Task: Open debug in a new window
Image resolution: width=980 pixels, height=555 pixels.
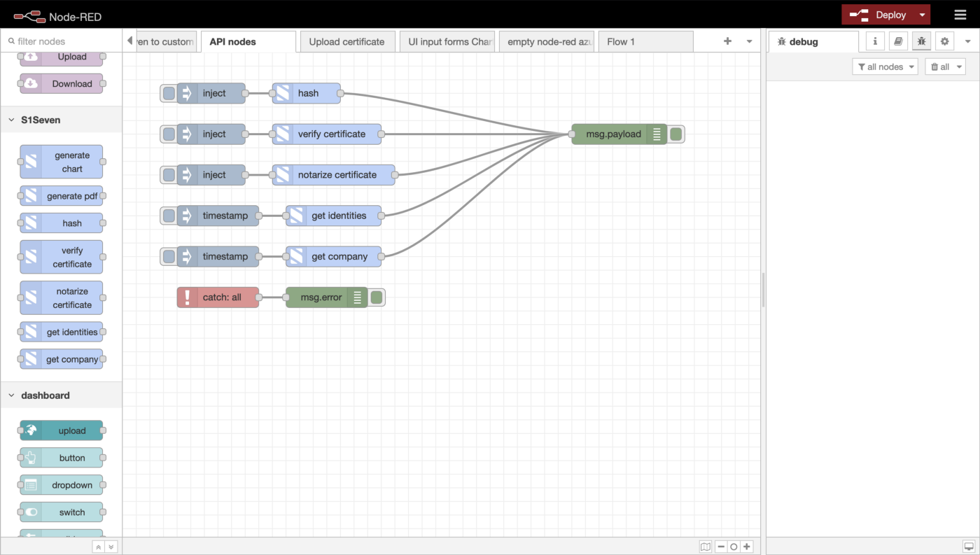Action: [x=968, y=547]
